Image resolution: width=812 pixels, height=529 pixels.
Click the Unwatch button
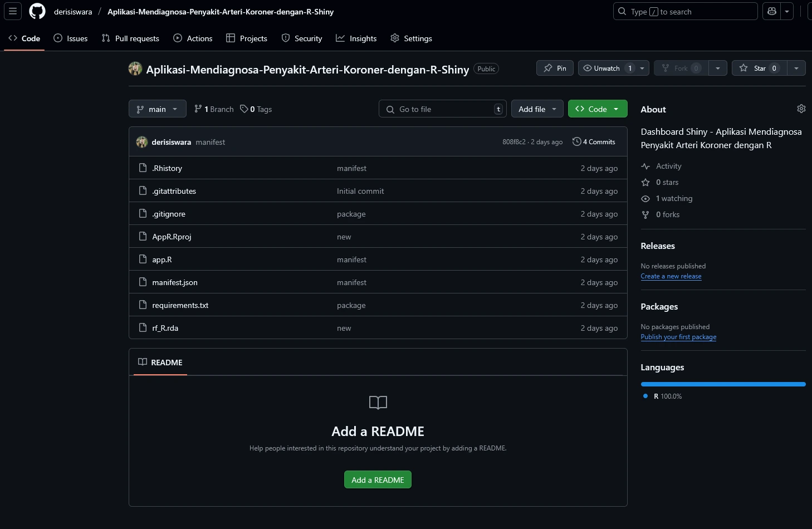point(606,68)
